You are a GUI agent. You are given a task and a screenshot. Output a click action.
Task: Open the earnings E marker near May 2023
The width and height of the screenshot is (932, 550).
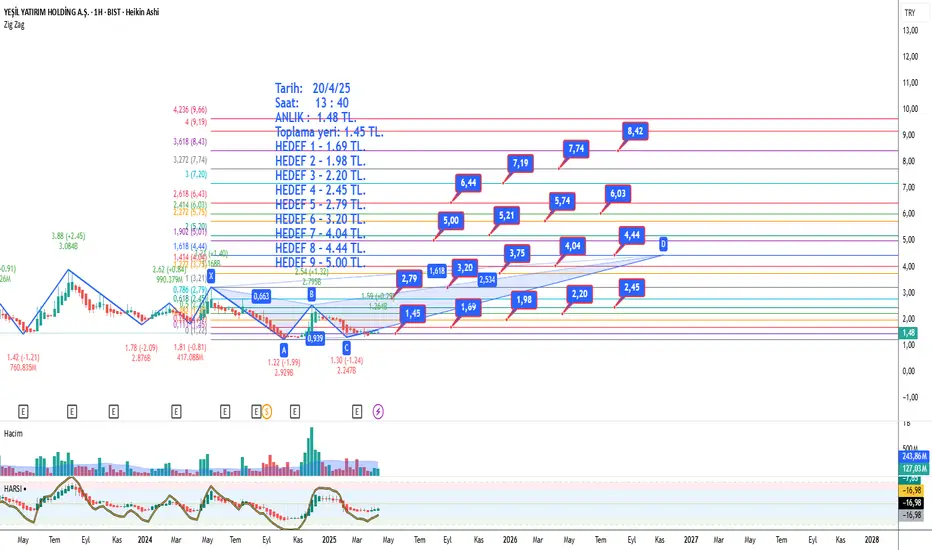point(23,411)
